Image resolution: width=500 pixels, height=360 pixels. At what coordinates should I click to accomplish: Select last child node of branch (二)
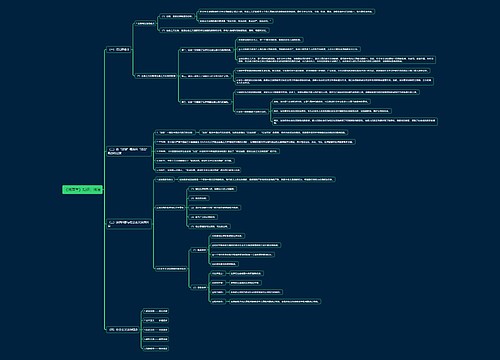[x=198, y=170]
